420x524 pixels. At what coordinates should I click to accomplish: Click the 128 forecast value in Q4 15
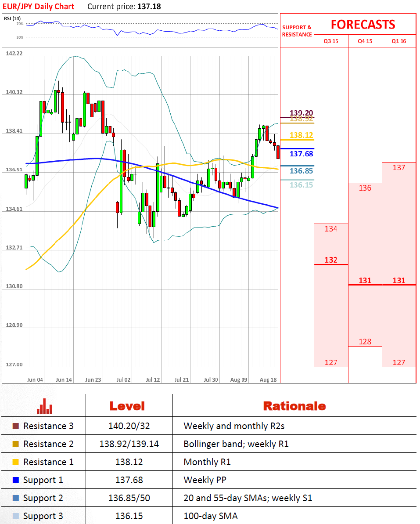click(365, 342)
